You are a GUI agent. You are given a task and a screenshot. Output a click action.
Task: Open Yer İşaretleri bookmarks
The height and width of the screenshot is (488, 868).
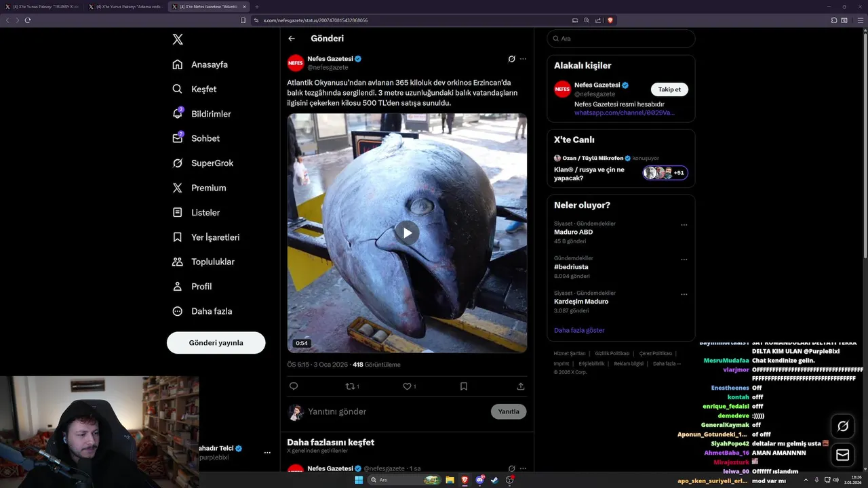click(x=205, y=237)
